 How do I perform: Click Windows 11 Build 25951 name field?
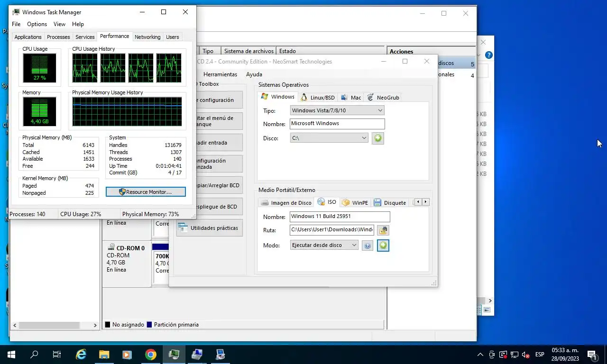[x=340, y=217]
